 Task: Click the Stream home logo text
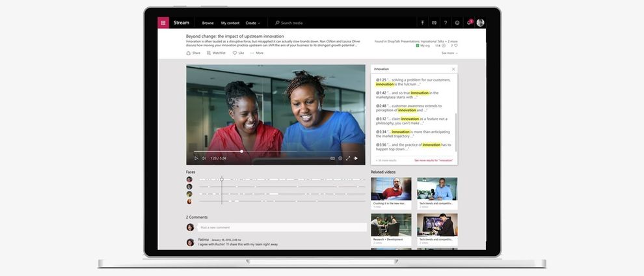(181, 23)
